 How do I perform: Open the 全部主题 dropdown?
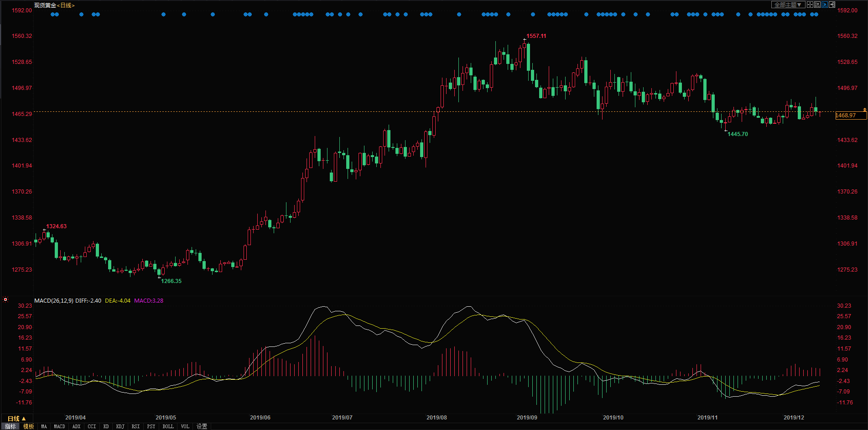tap(788, 5)
